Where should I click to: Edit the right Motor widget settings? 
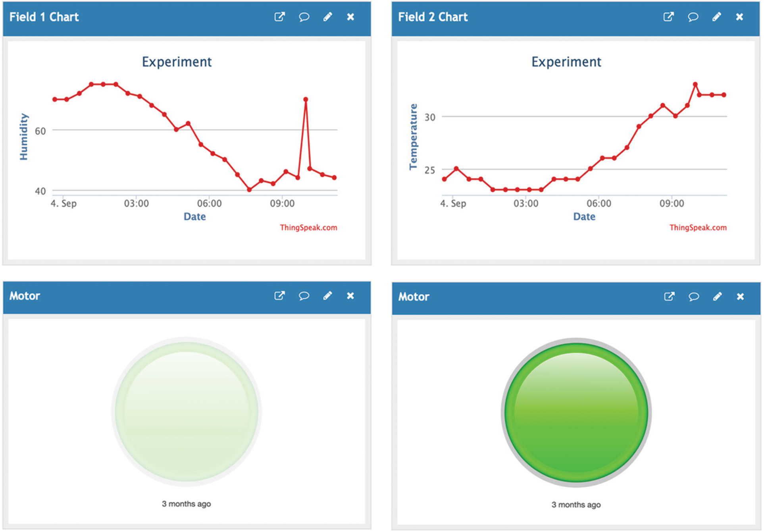[x=717, y=296]
